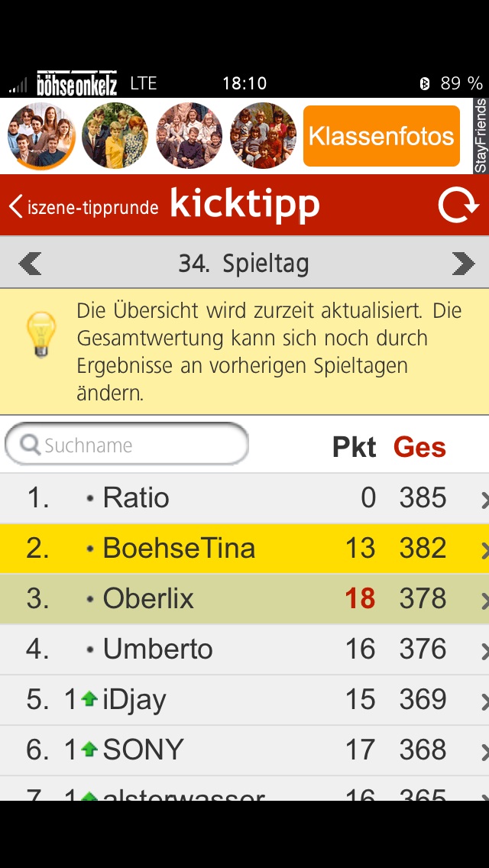The height and width of the screenshot is (868, 489).
Task: Expand BoehseTina's row using its chevron
Action: click(484, 550)
